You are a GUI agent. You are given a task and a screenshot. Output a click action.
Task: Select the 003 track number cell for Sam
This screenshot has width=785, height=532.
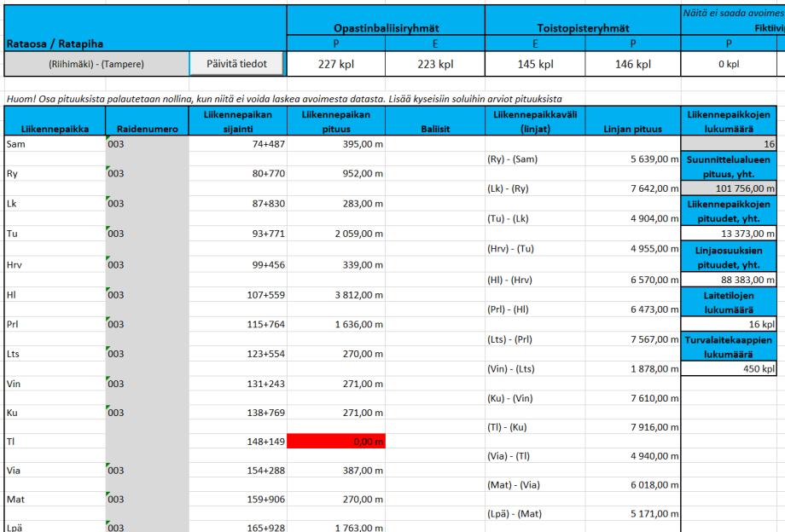147,144
